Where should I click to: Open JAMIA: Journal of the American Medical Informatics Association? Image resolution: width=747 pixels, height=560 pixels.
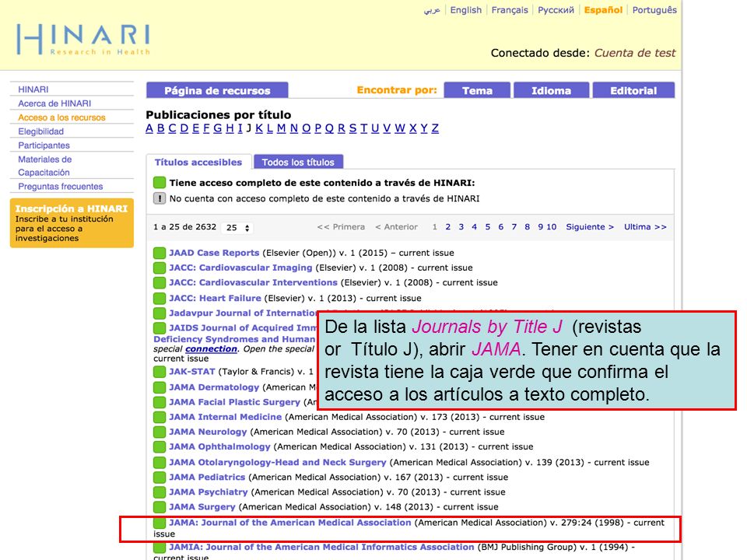coord(321,547)
